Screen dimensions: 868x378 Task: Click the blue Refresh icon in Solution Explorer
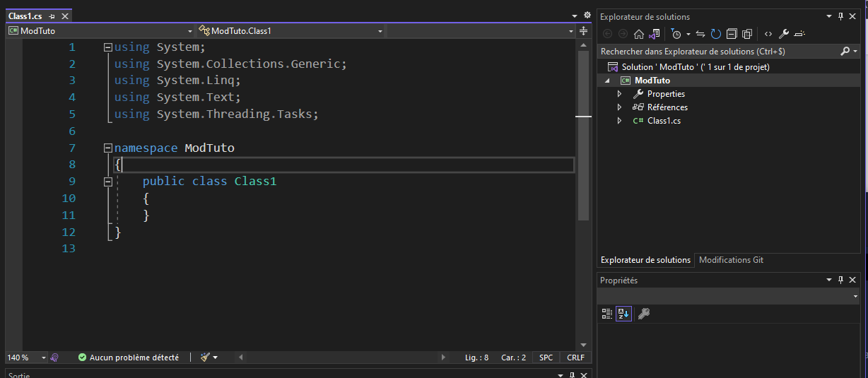point(716,34)
